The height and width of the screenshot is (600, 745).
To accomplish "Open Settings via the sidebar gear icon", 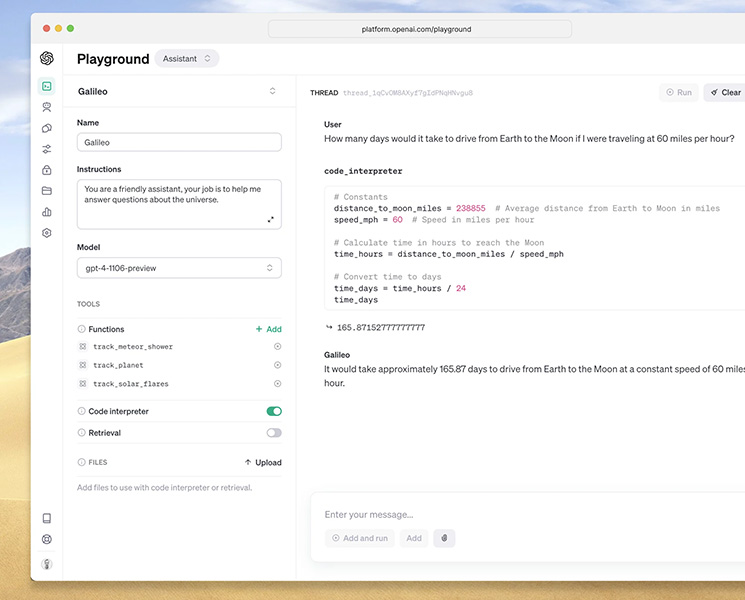I will click(46, 233).
